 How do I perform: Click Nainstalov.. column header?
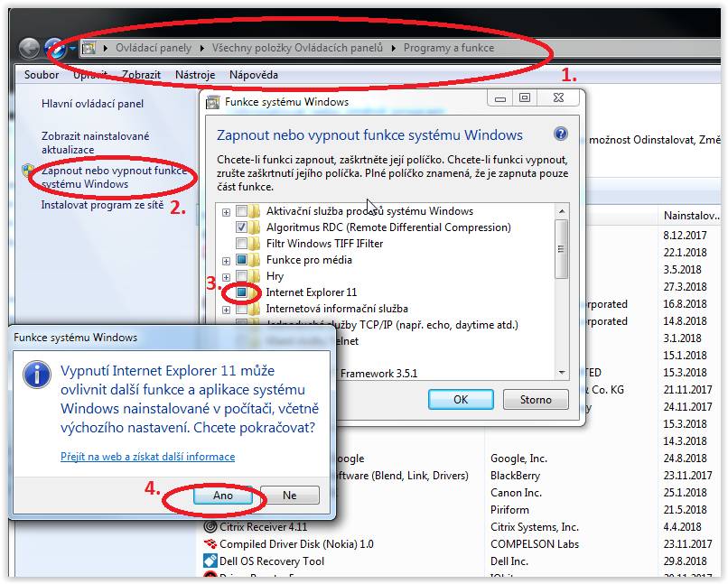tap(690, 215)
